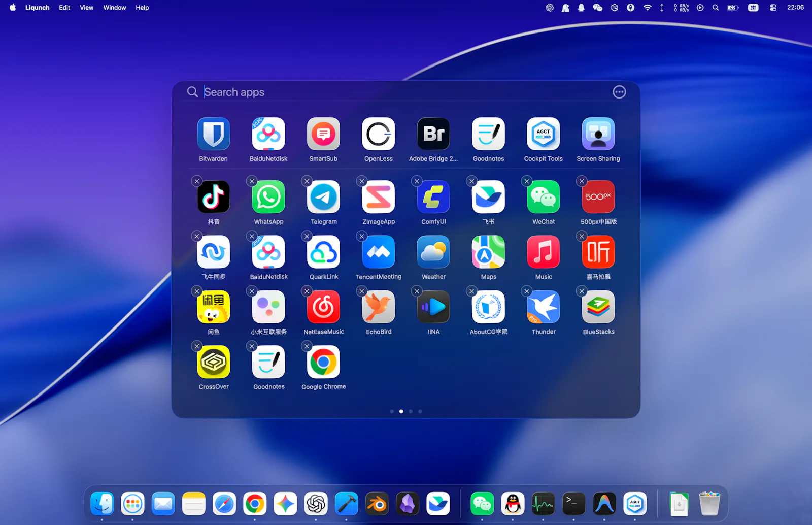
Task: Open Thunder app
Action: point(544,307)
